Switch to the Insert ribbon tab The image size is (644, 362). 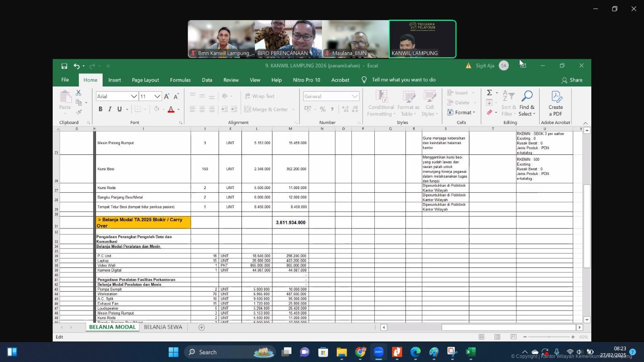tap(114, 80)
